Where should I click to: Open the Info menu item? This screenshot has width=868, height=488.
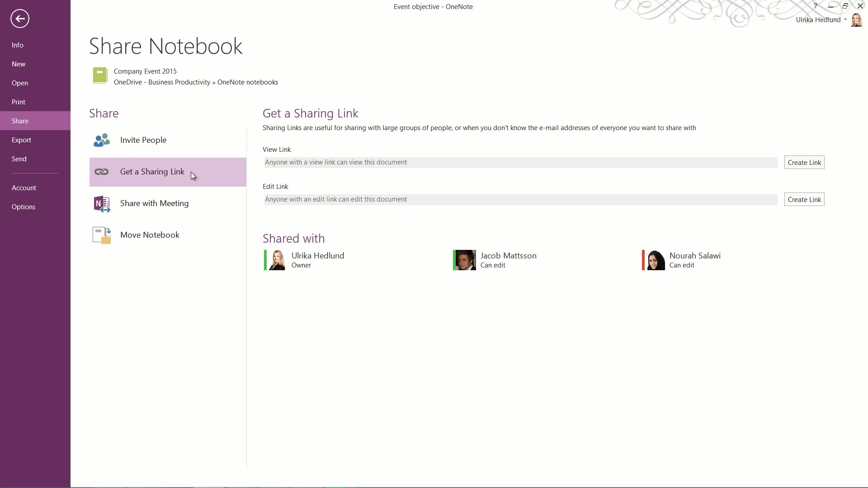point(18,45)
